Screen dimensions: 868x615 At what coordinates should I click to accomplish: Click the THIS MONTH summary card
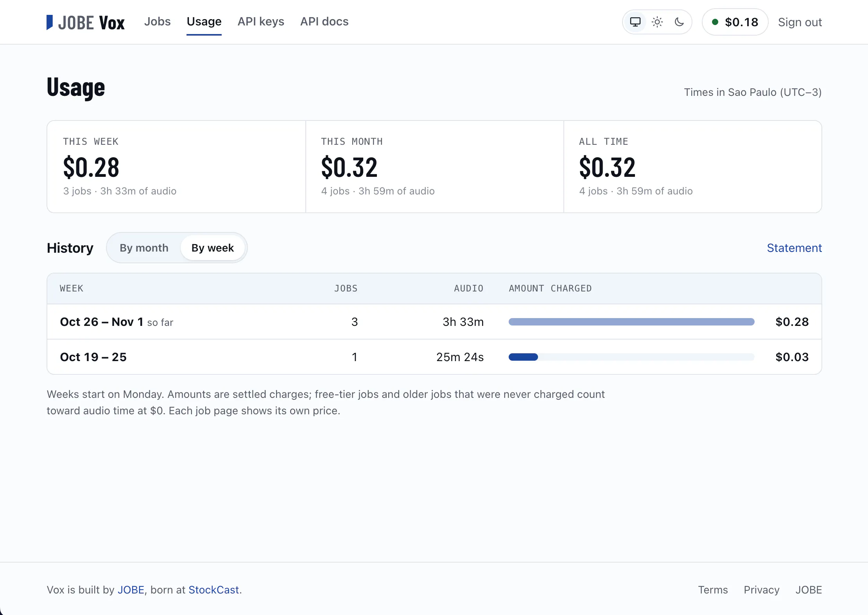tap(434, 167)
